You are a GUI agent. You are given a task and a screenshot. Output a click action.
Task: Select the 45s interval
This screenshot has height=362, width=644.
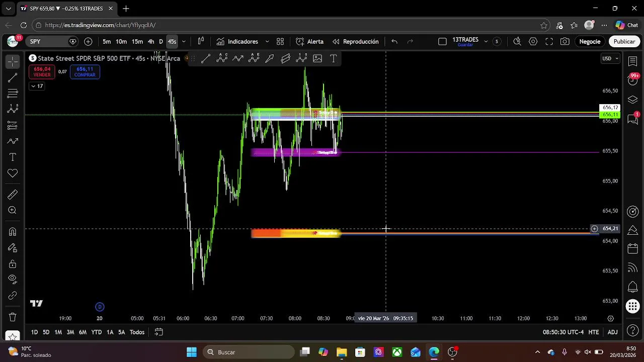172,42
